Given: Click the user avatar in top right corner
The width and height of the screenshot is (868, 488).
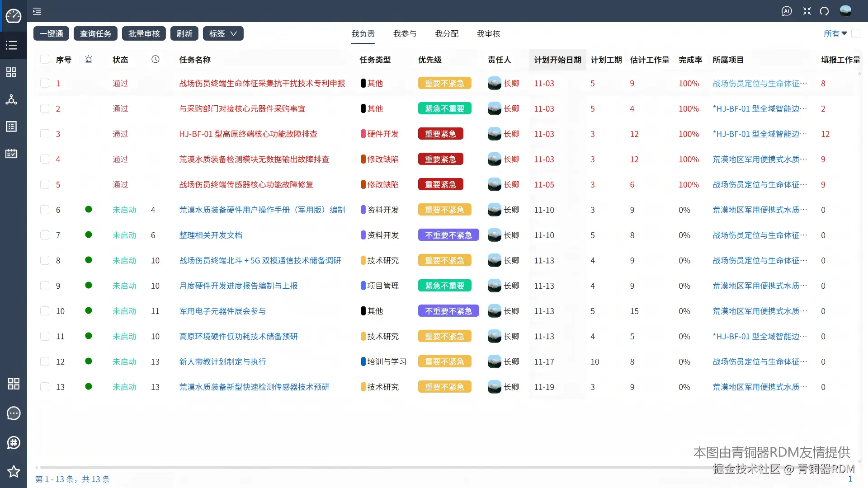Looking at the screenshot, I should 845,11.
